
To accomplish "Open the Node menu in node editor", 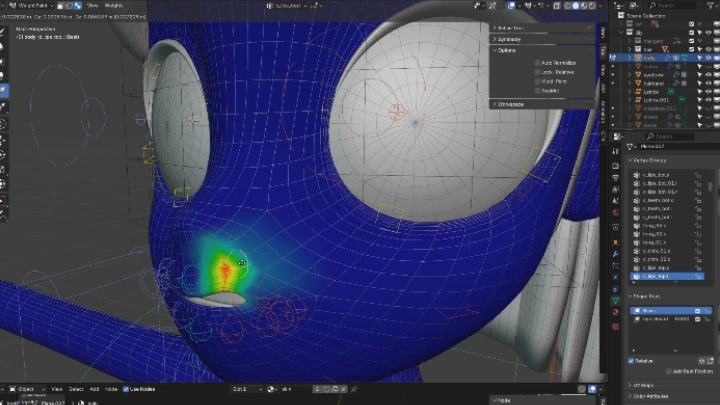I will click(111, 389).
